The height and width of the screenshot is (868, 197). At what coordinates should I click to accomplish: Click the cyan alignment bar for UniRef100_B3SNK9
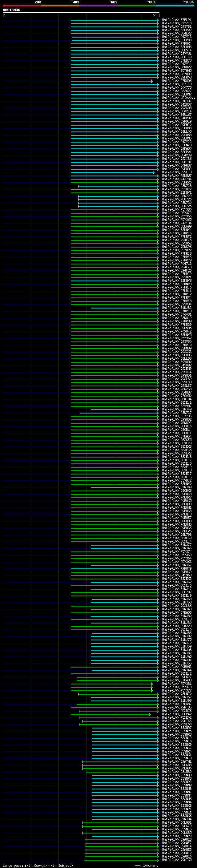125,745
